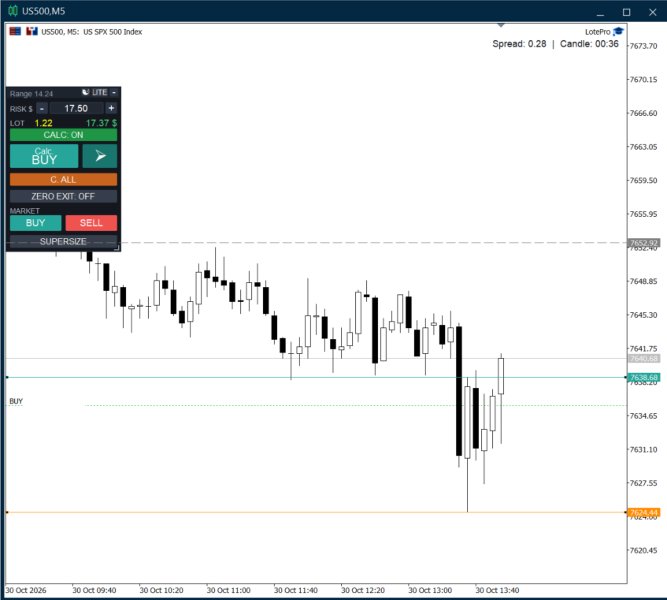
Task: Click the red market SELL button
Action: [91, 223]
